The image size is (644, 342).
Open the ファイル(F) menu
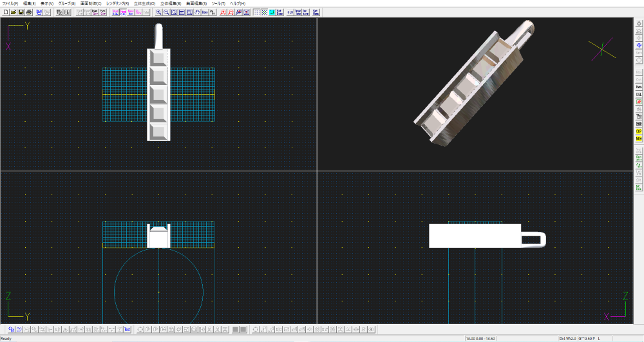coord(10,3)
